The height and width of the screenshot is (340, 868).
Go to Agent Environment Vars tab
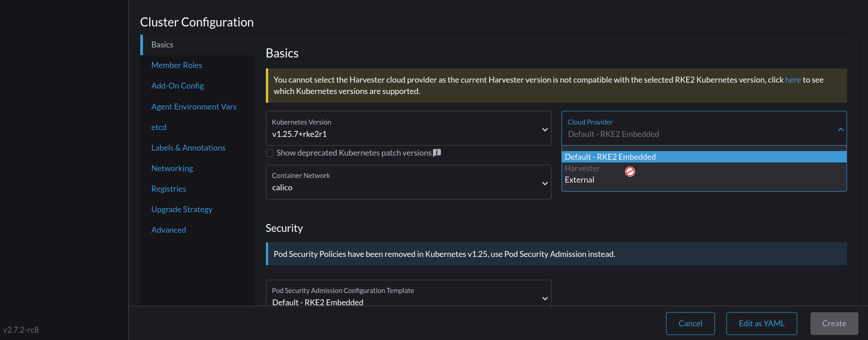pyautogui.click(x=194, y=107)
